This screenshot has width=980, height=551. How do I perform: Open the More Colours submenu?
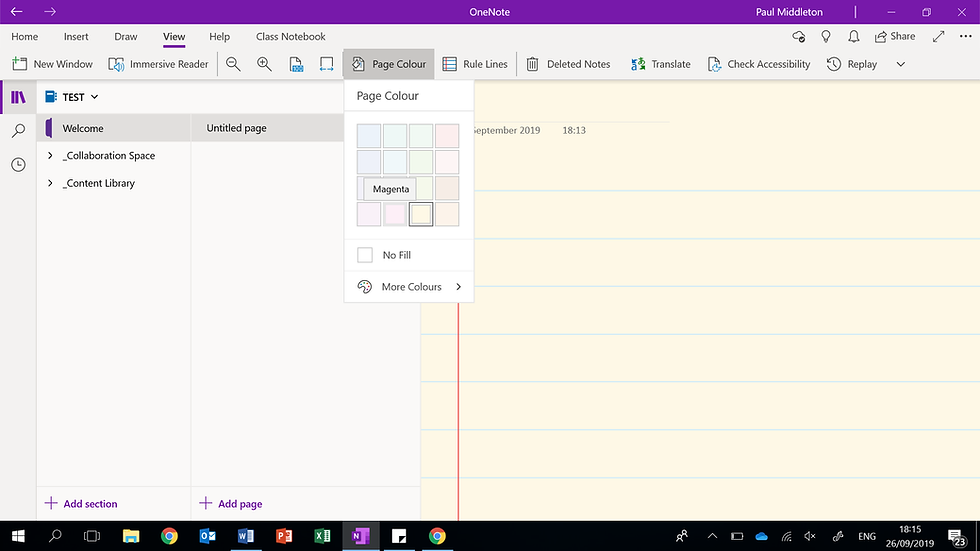point(409,287)
